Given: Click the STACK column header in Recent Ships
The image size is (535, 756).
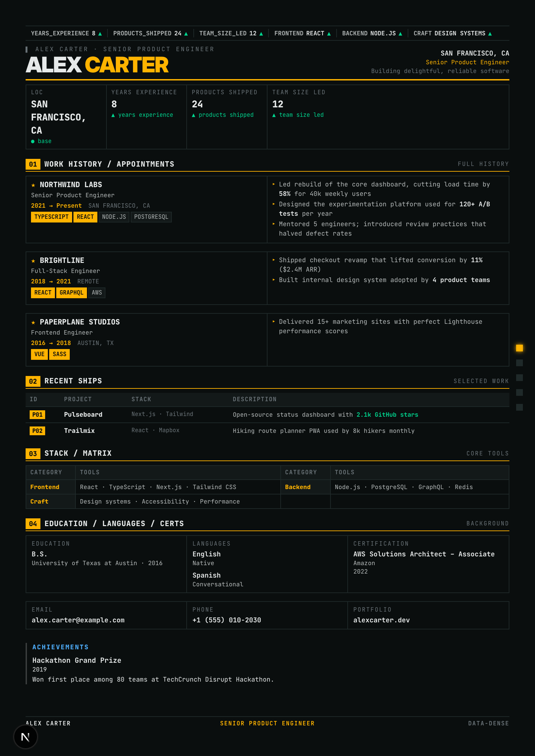Looking at the screenshot, I should pyautogui.click(x=141, y=399).
